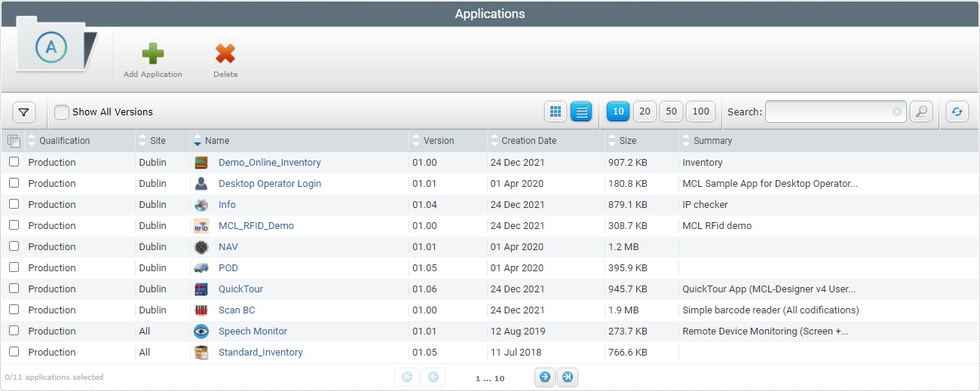Check the QuickTour row checkbox
Image resolution: width=980 pixels, height=391 pixels.
click(x=14, y=289)
